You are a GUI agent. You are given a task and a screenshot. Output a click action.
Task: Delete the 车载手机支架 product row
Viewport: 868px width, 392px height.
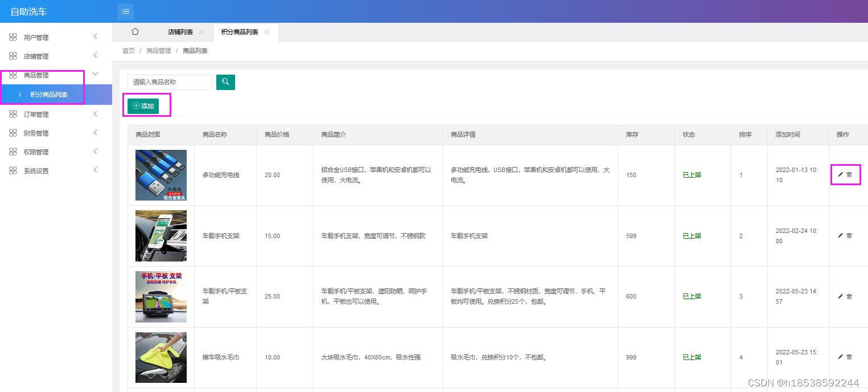click(x=849, y=235)
